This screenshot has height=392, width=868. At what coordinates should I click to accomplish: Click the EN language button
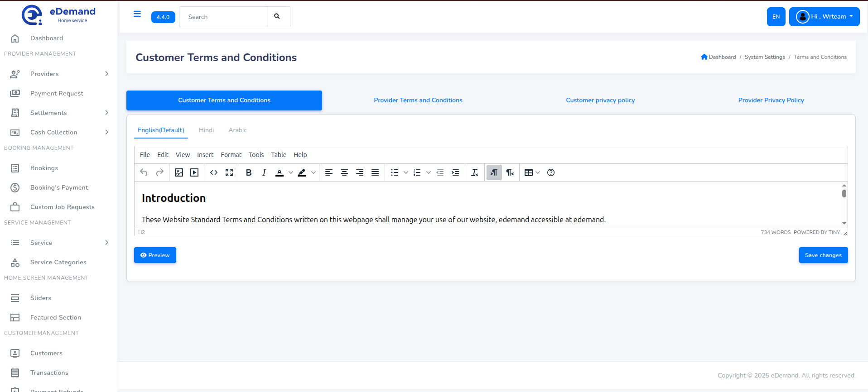coord(776,17)
